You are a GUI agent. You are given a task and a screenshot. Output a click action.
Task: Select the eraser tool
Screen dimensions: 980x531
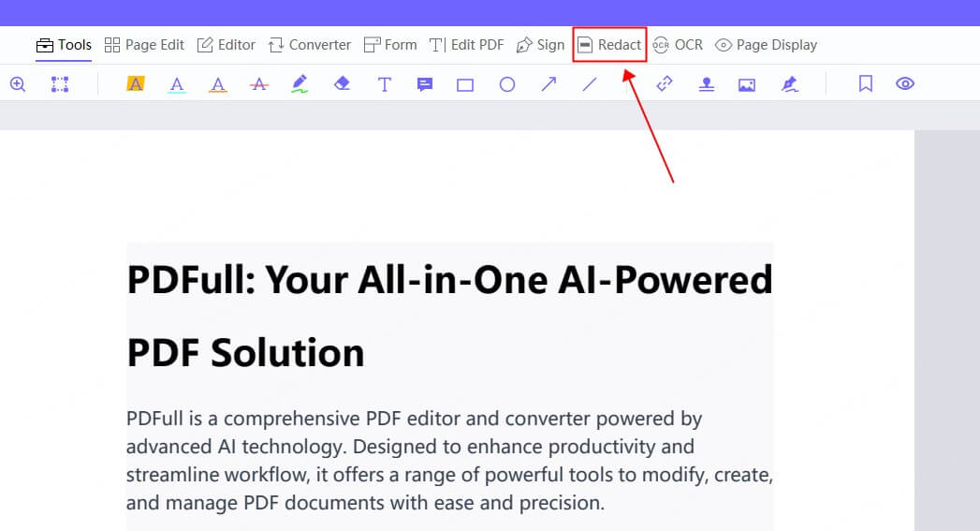[342, 84]
